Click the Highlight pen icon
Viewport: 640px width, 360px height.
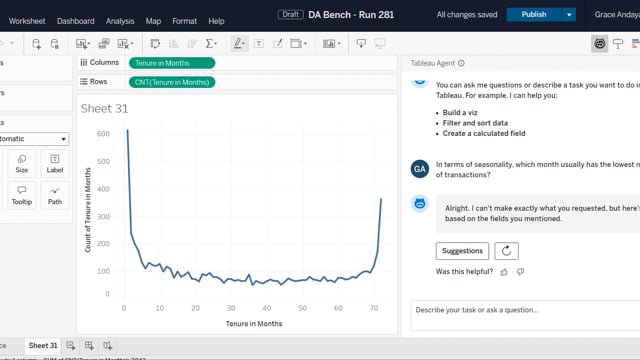click(x=237, y=44)
